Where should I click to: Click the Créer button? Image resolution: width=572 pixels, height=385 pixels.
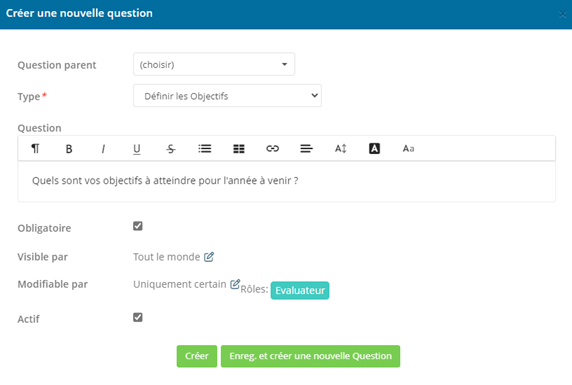197,356
